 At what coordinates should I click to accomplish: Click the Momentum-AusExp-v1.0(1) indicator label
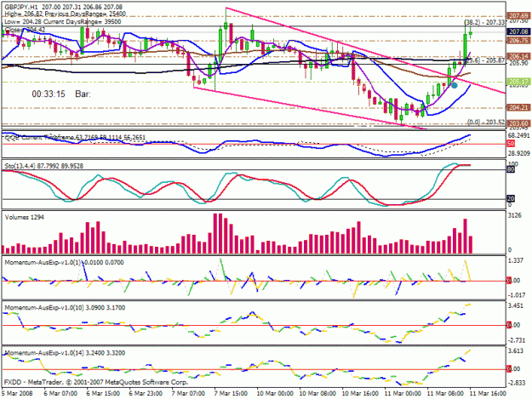(65, 262)
